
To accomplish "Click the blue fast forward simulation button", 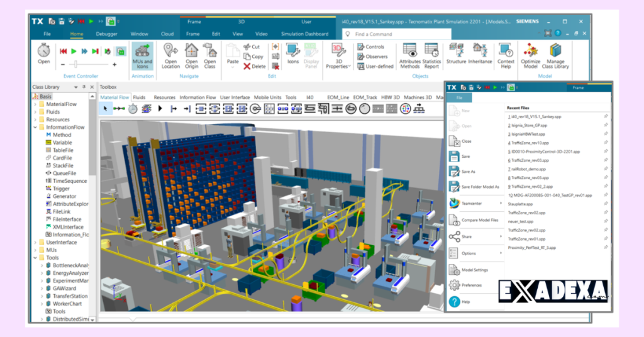I will click(85, 52).
